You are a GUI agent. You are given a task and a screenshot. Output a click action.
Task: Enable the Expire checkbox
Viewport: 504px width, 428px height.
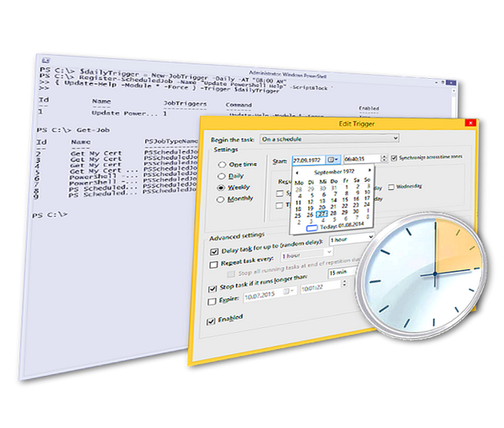coord(212,302)
